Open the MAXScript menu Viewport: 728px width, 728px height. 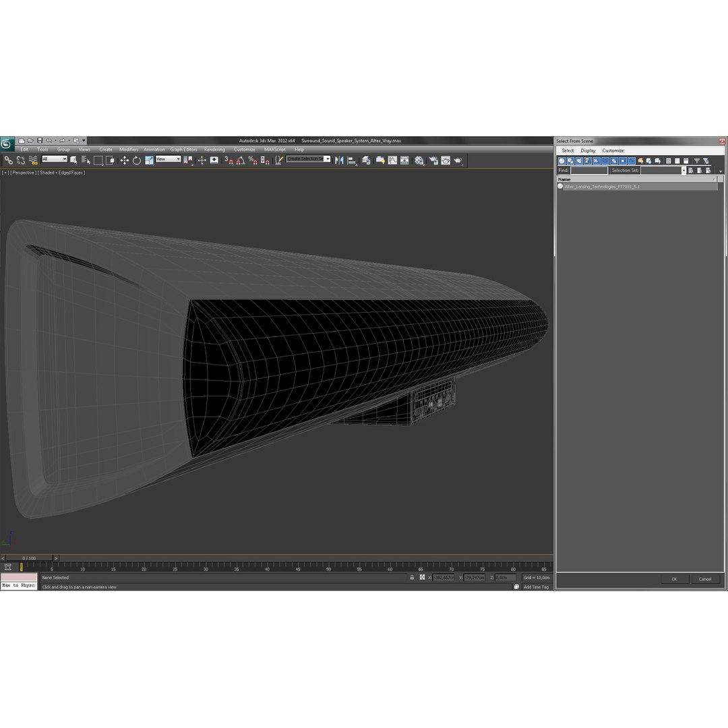click(275, 150)
